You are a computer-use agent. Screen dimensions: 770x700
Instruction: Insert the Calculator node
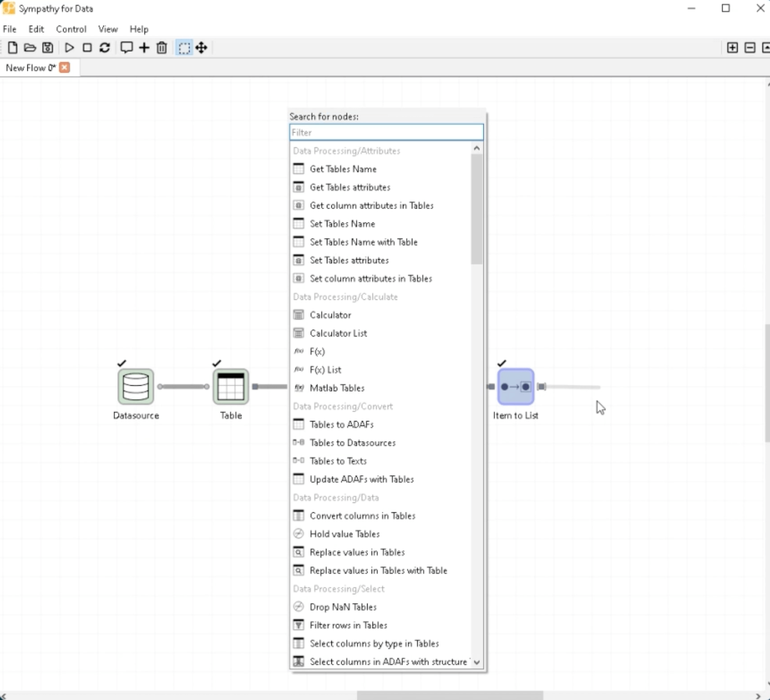coord(381,315)
